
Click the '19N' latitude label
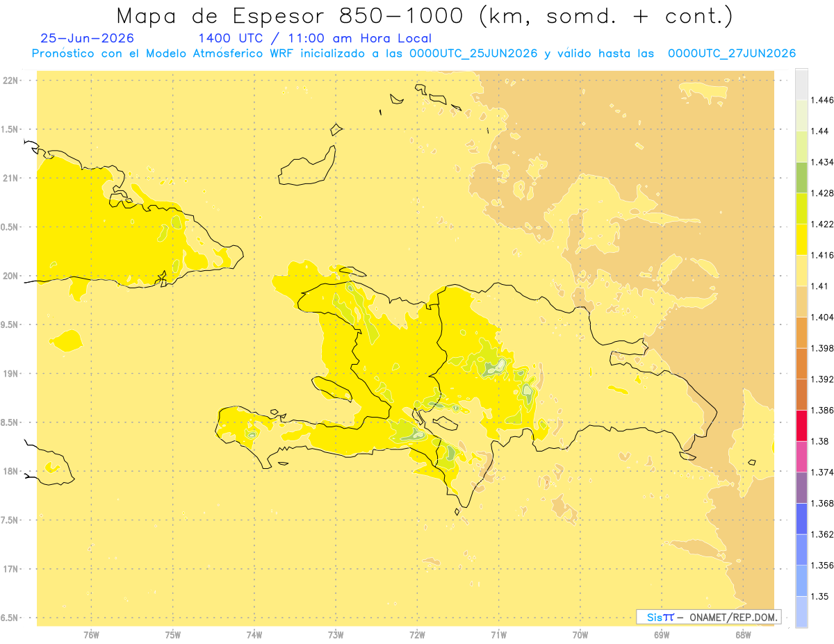pyautogui.click(x=11, y=374)
